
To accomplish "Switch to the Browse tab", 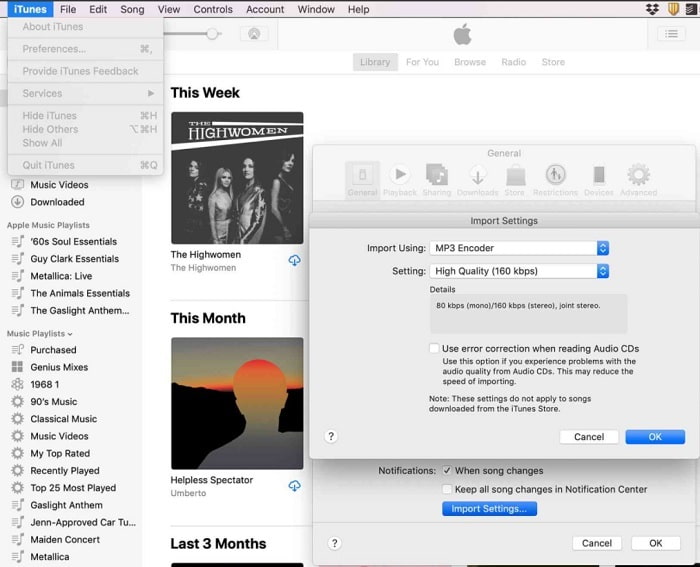I will tap(469, 62).
